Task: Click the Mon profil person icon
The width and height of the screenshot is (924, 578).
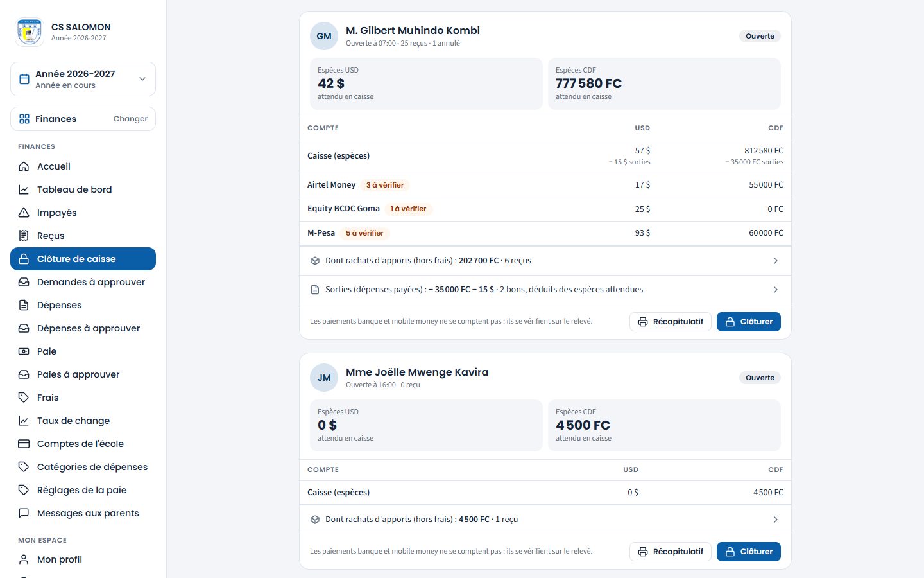Action: point(24,559)
